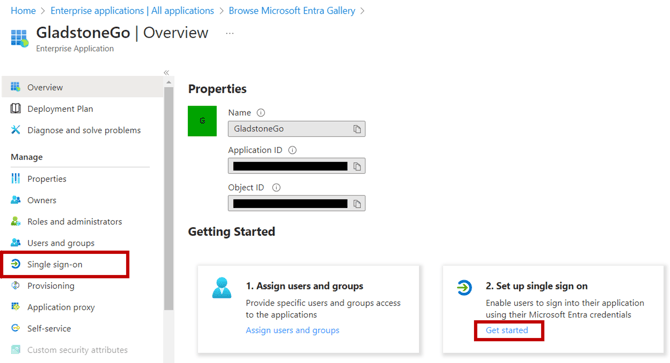Viewport: 670px width, 363px height.
Task: Click the '1. Assign users and groups' heading
Action: [304, 286]
